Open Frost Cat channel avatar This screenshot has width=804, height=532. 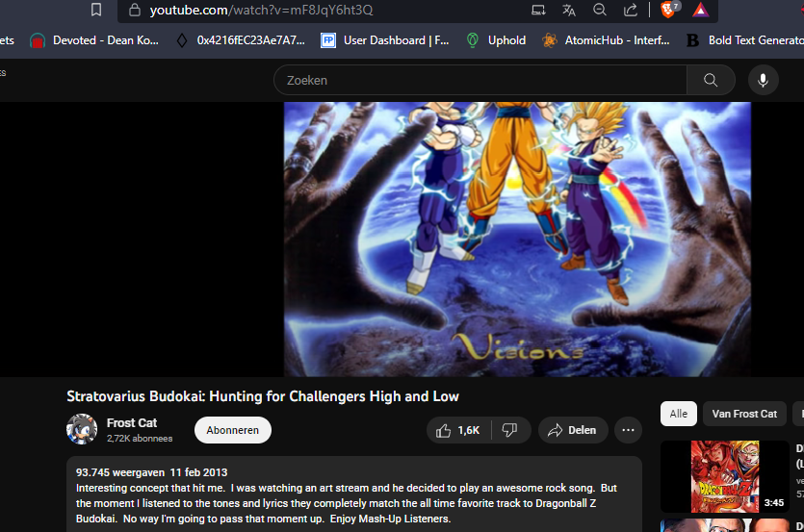tap(82, 429)
